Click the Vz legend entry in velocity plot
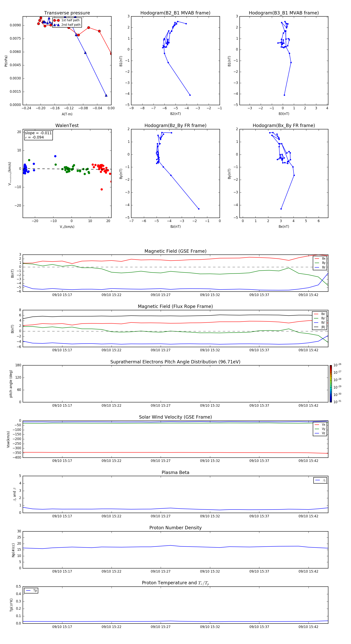 tap(320, 433)
